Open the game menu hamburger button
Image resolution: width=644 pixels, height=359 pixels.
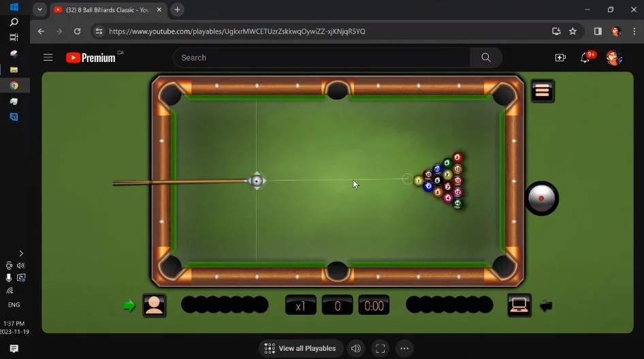click(x=543, y=91)
